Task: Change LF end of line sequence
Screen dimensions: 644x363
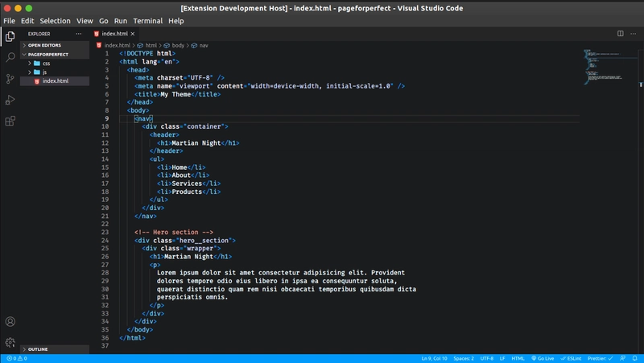Action: 502,358
